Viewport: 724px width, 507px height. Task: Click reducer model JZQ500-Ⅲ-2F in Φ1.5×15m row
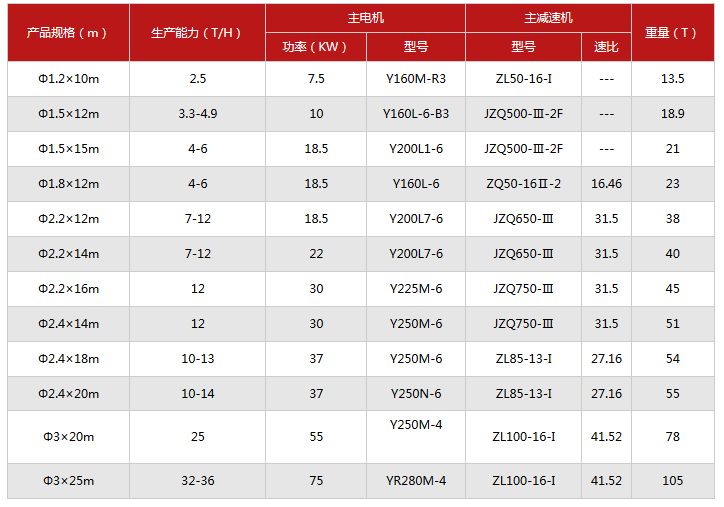point(523,149)
